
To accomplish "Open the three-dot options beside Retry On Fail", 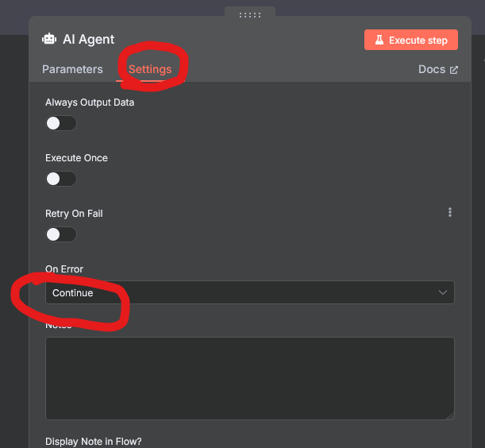I will [450, 212].
